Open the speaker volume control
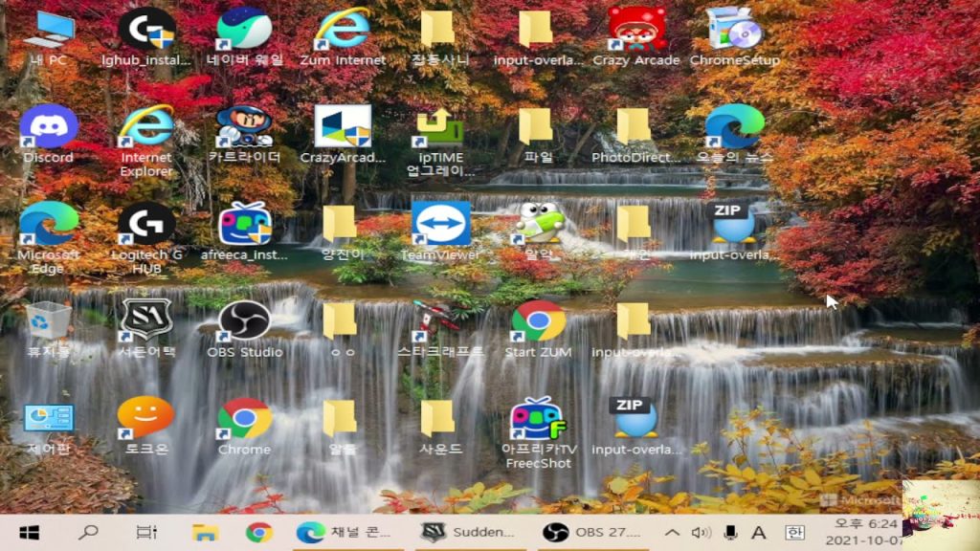Viewport: 980px width, 551px height. pyautogui.click(x=702, y=532)
